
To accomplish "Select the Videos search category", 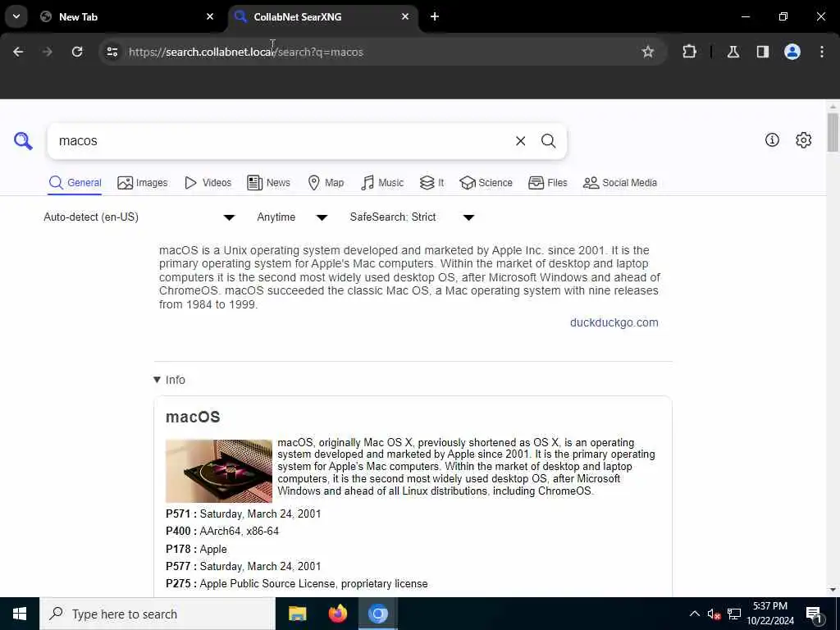I will pos(208,183).
